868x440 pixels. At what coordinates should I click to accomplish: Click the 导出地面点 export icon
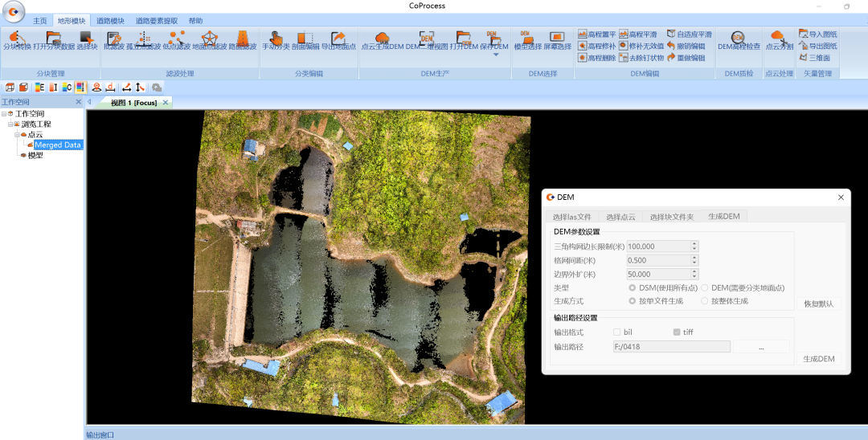click(338, 38)
